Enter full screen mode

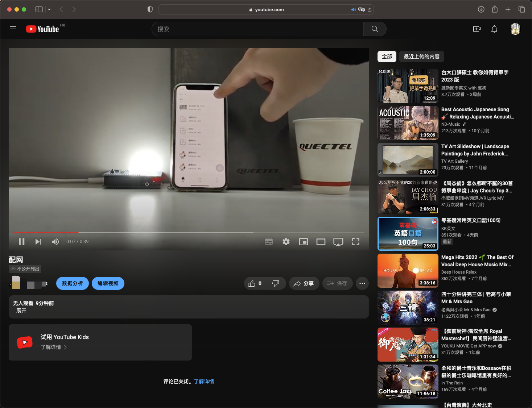356,242
